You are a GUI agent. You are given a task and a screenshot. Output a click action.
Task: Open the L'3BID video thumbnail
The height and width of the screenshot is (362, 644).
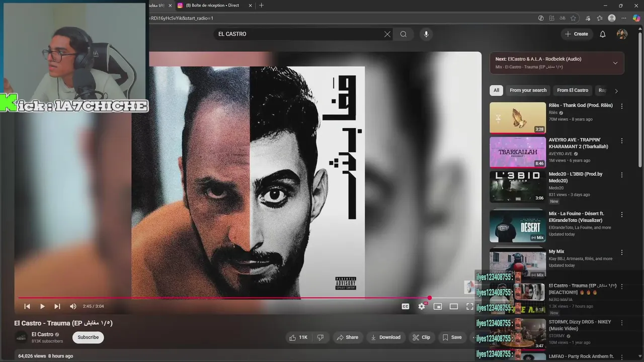click(x=518, y=187)
